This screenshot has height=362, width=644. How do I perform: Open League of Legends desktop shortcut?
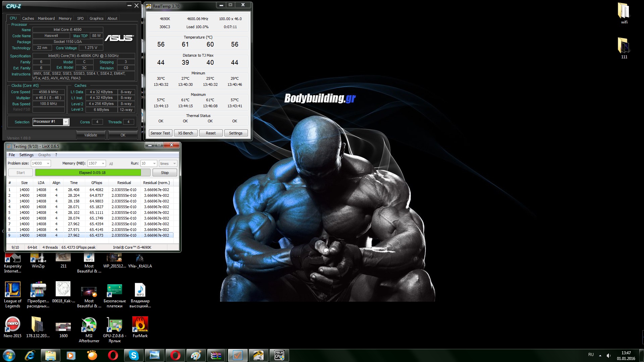(12, 290)
